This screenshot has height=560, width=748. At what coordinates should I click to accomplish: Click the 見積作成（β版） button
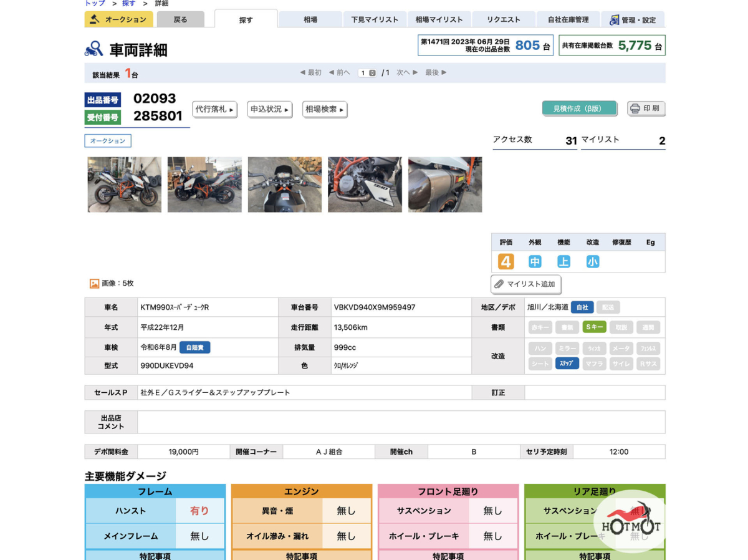[x=579, y=109]
